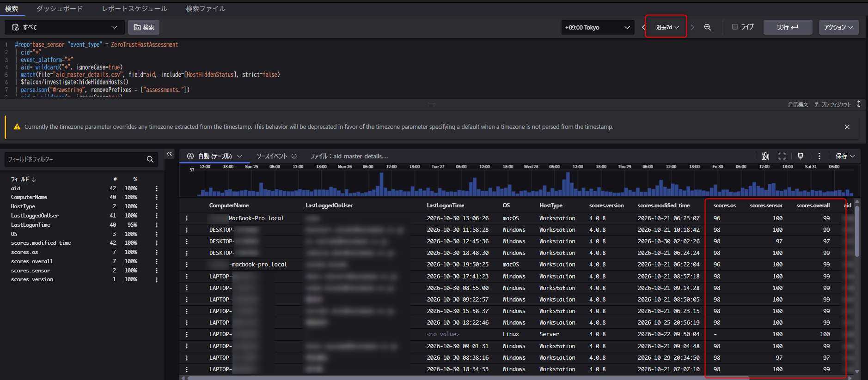Click the results table vertical scrollbar

tap(857, 231)
